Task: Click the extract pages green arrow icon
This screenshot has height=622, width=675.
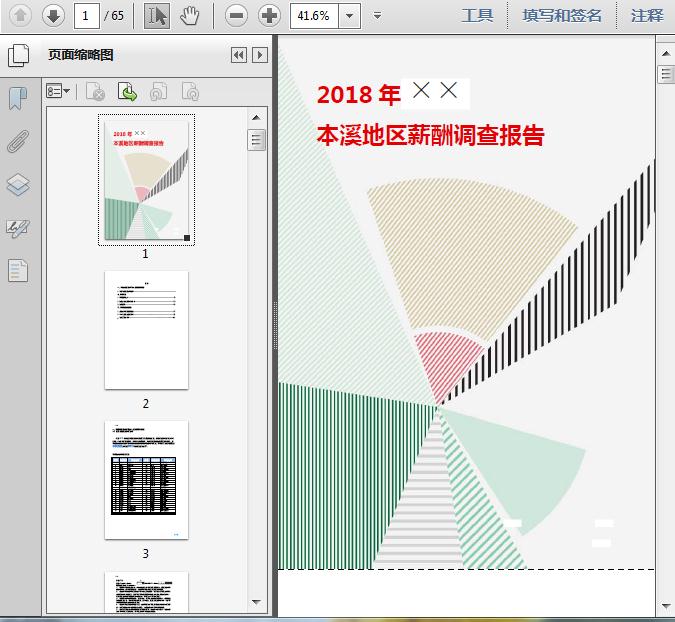Action: click(x=127, y=91)
